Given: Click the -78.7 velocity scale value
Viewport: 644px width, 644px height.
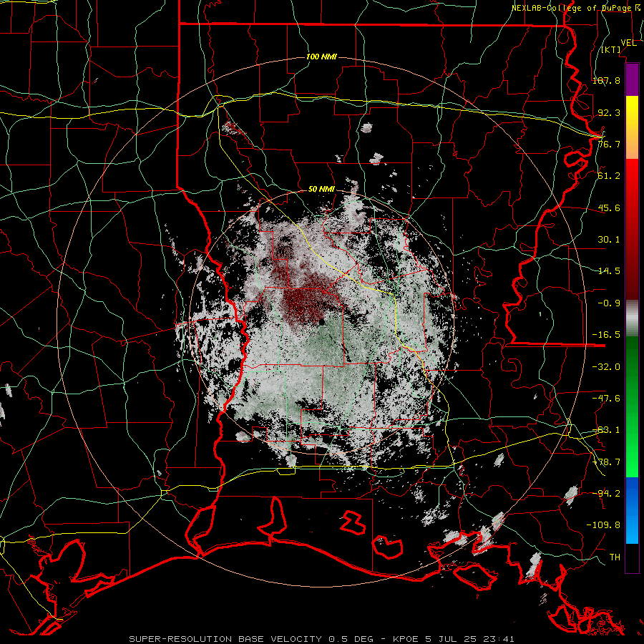Looking at the screenshot, I should 606,462.
